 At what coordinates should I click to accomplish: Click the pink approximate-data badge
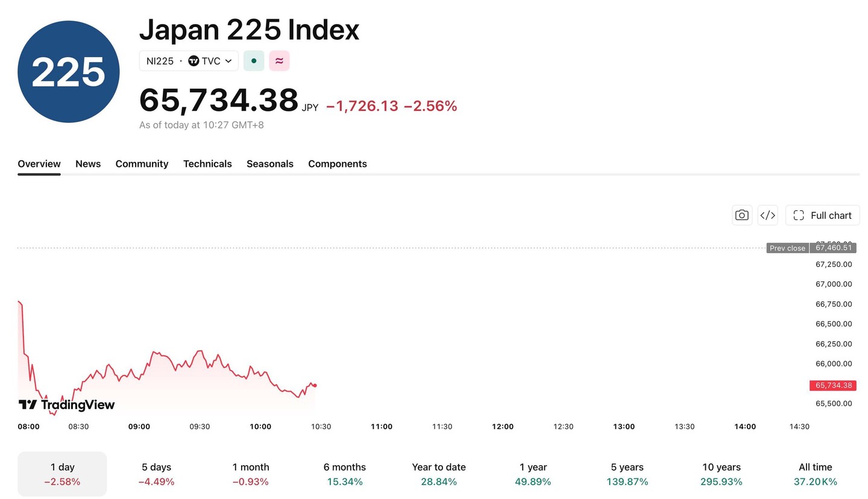(279, 61)
